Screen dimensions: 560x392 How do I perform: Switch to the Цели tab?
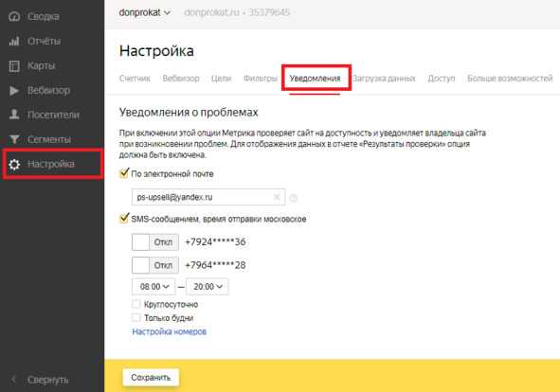(x=221, y=79)
